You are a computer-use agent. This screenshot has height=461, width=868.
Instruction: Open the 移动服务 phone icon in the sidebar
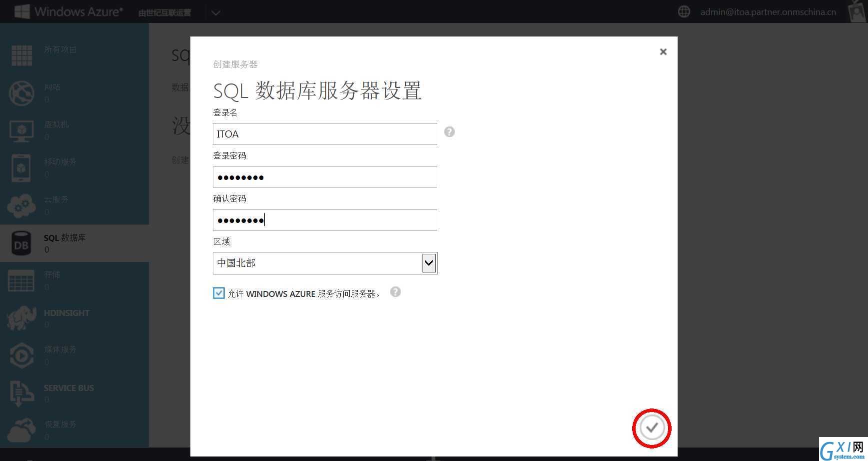click(21, 168)
